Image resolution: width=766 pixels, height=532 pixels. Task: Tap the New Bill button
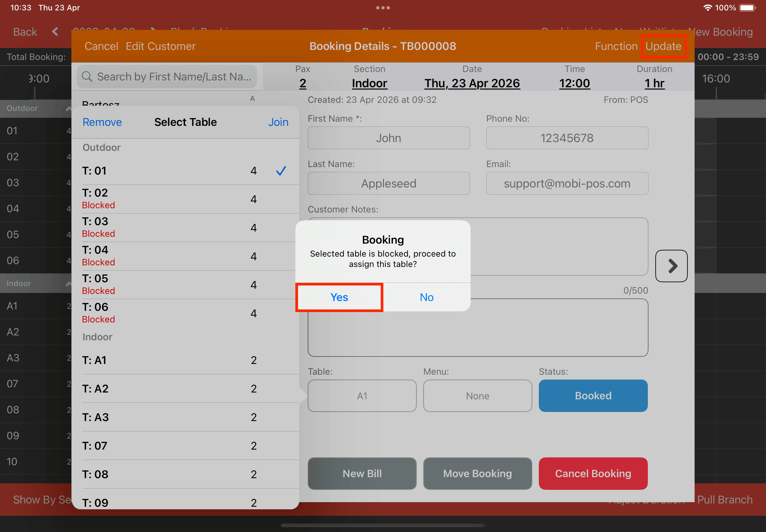[362, 473]
